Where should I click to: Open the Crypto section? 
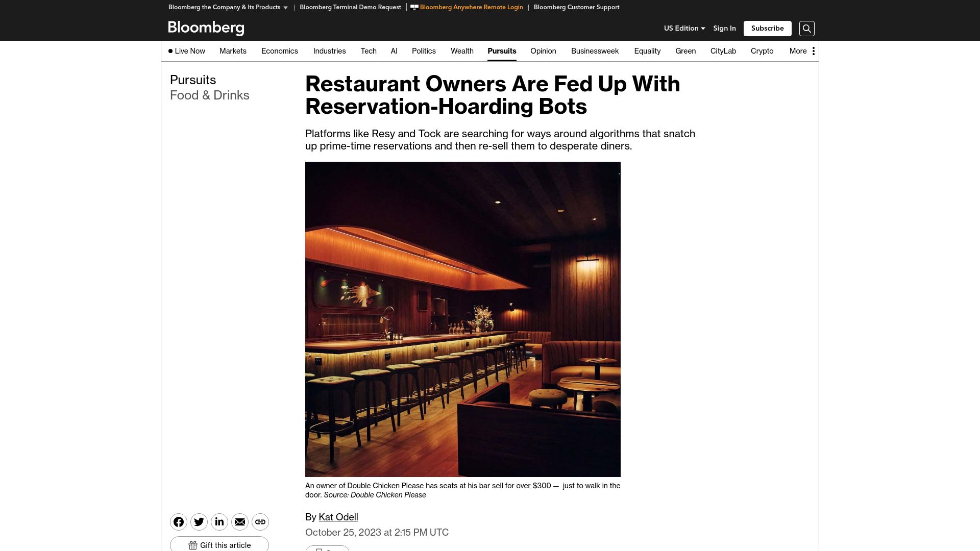(762, 51)
